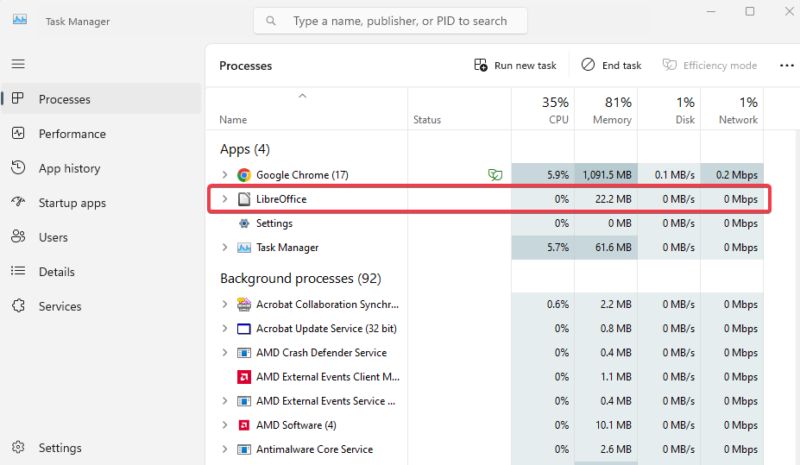Screen dimensions: 800x465
Task: Select the AMD Software (4) row name
Action: [x=296, y=425]
